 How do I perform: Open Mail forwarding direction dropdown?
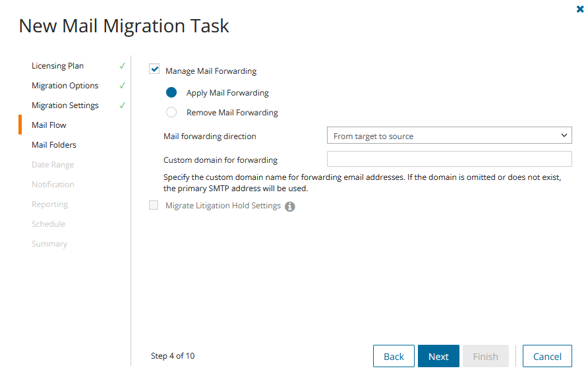point(450,135)
